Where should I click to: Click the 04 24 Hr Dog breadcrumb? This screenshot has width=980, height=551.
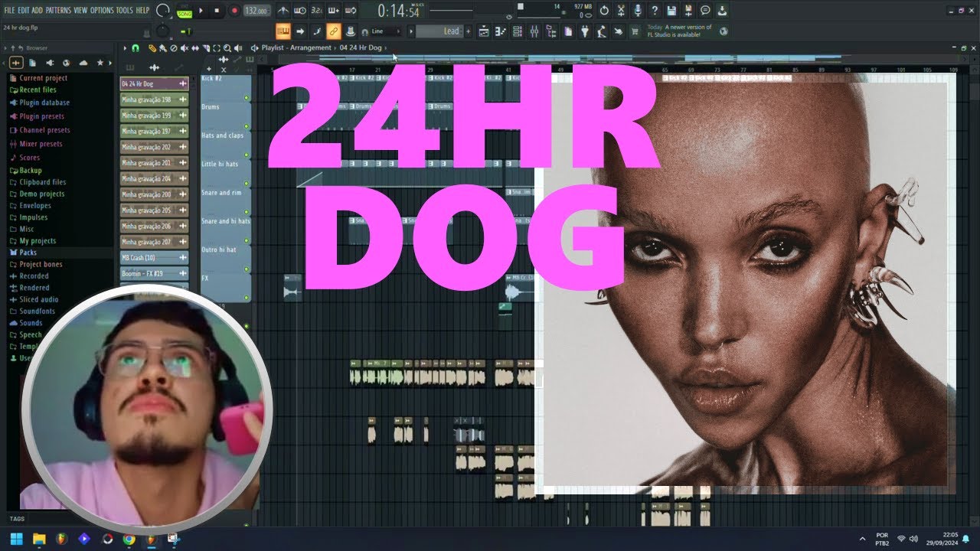click(x=361, y=48)
